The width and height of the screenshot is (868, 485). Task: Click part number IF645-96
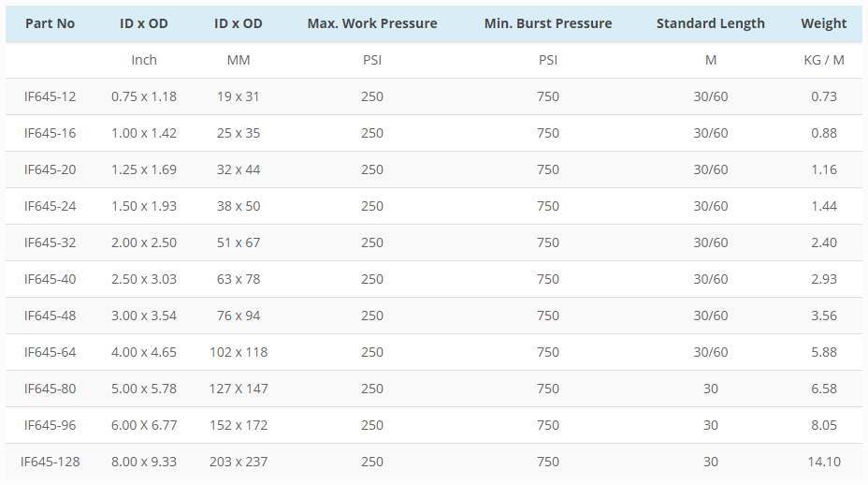pos(51,425)
